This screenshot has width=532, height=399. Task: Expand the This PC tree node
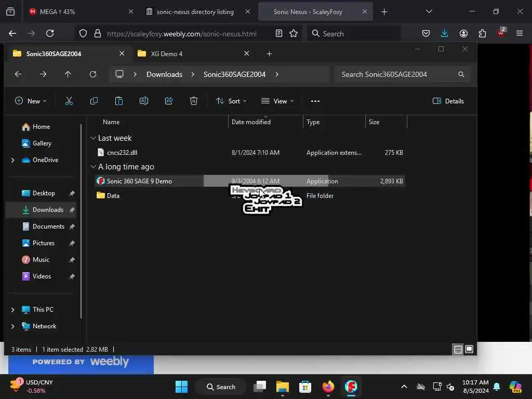tap(13, 310)
